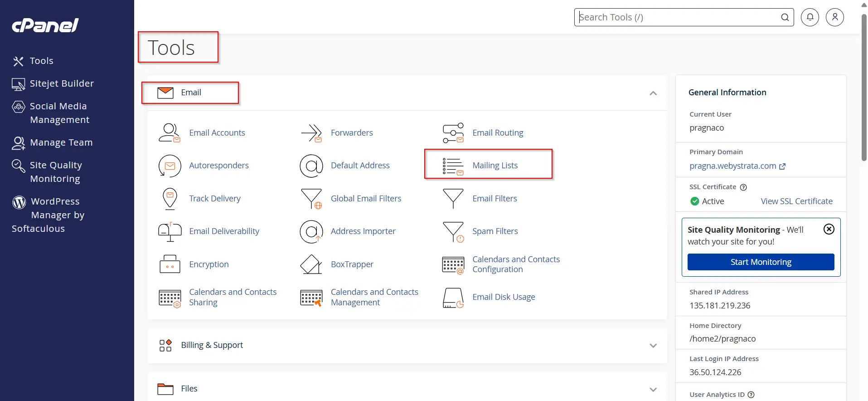Dismiss the Site Quality Monitoring notice
The width and height of the screenshot is (868, 401).
829,229
